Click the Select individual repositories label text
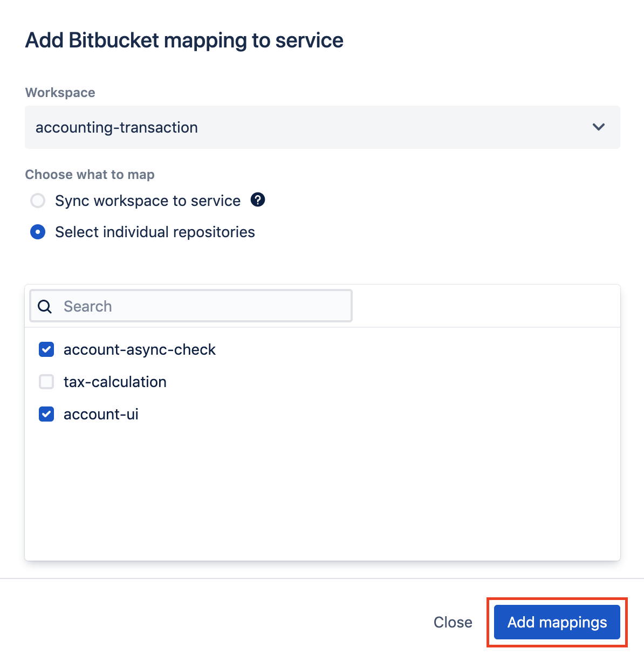Screen dimensions: 644x662 155,232
